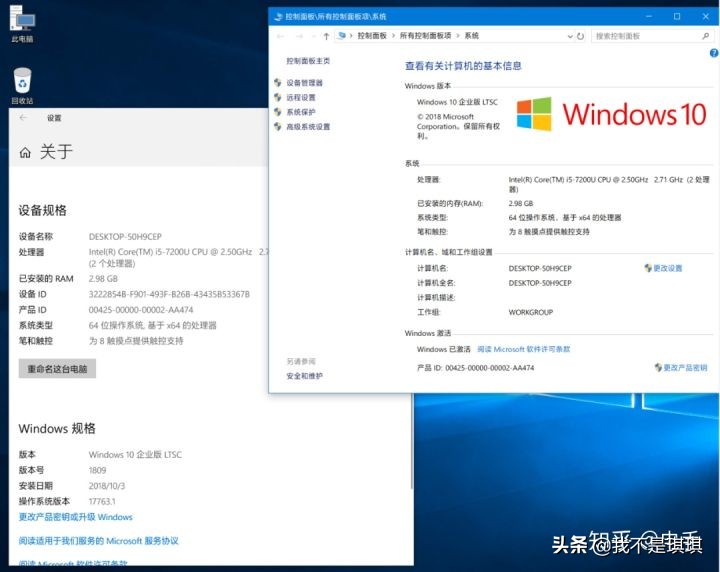Close the System control panel window

[706, 17]
